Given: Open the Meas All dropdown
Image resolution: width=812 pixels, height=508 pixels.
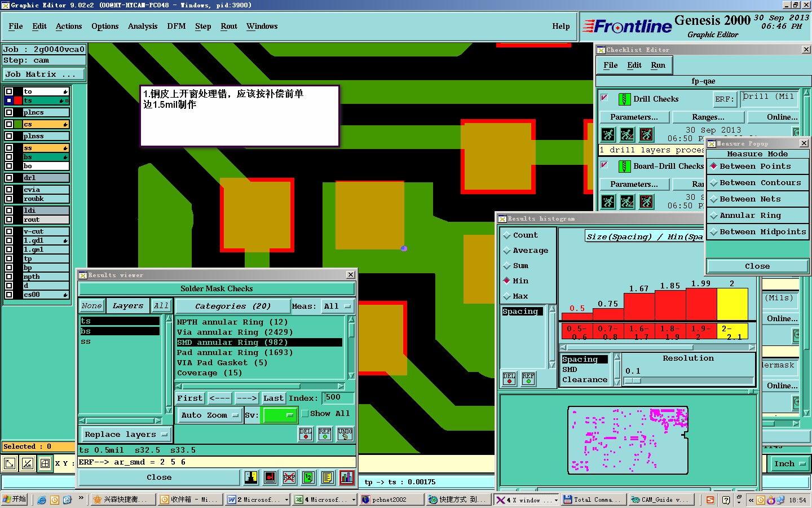Looking at the screenshot, I should coord(337,306).
